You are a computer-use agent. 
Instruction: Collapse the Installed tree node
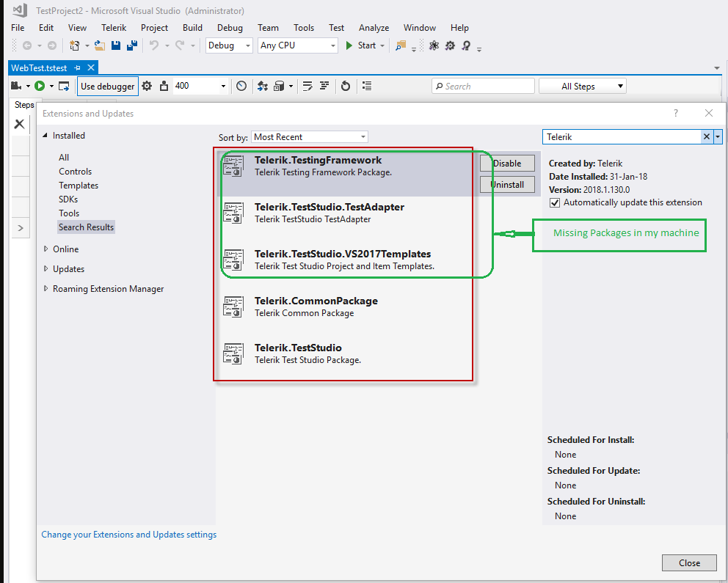pos(45,136)
